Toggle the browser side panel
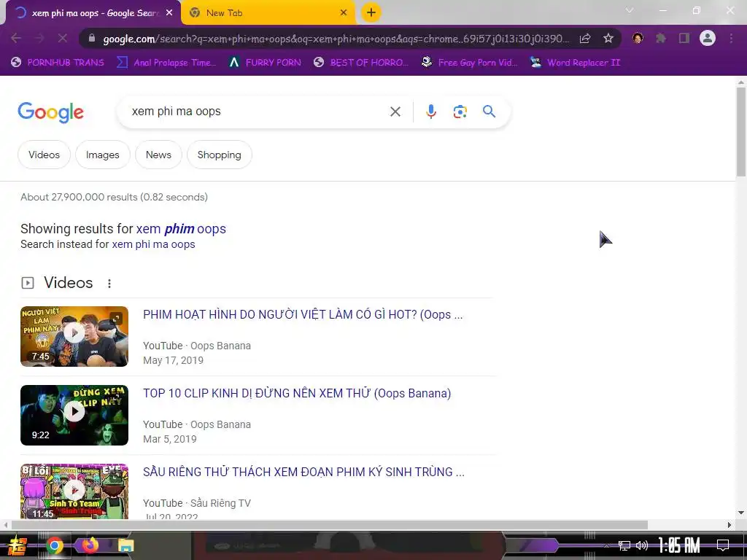 pyautogui.click(x=684, y=38)
